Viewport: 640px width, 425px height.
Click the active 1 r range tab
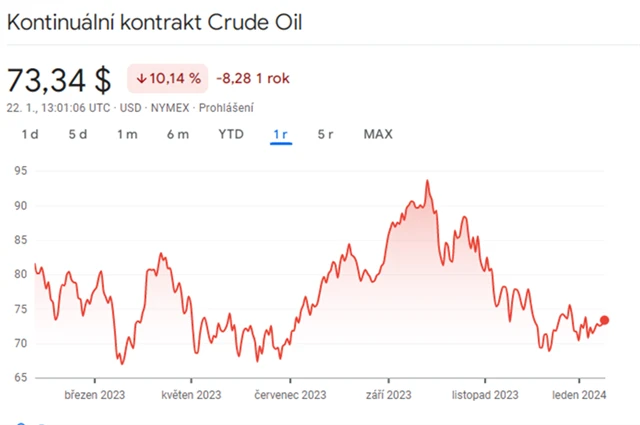pos(281,134)
